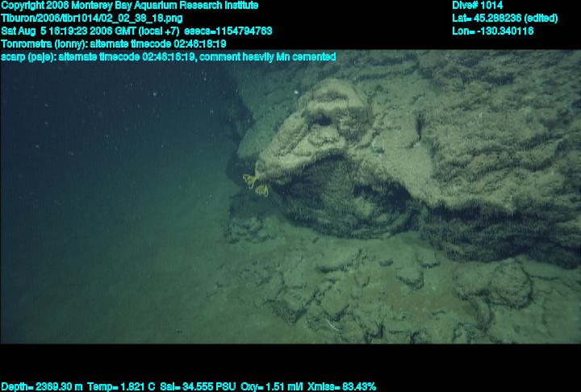Image resolution: width=581 pixels, height=392 pixels.
Task: Click the Lon= -130.340116 value
Action: point(493,31)
